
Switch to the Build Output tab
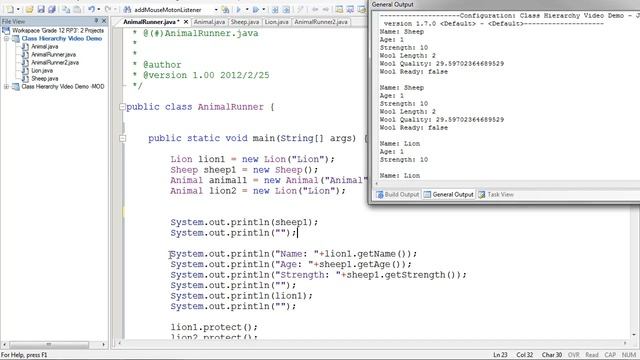coord(398,195)
